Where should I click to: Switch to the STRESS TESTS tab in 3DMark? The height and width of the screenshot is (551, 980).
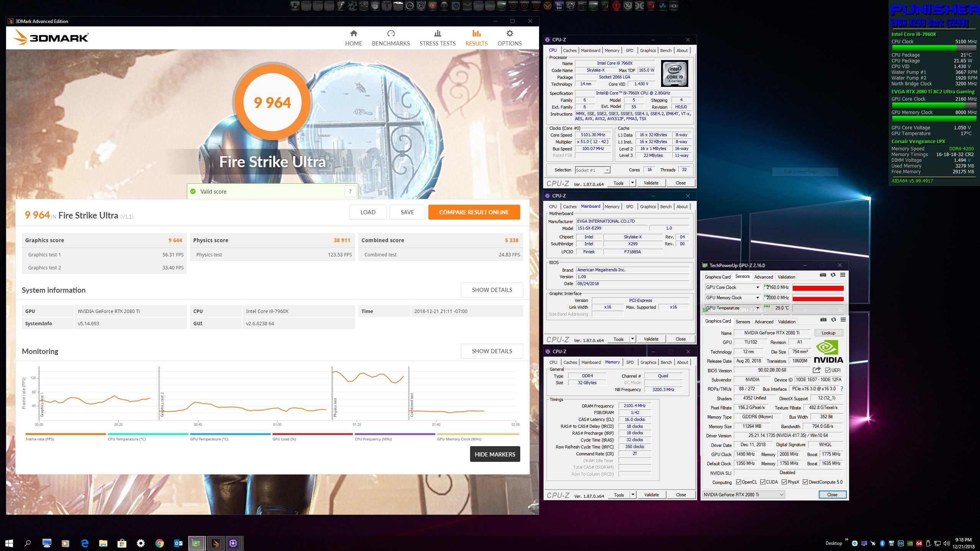[x=437, y=38]
